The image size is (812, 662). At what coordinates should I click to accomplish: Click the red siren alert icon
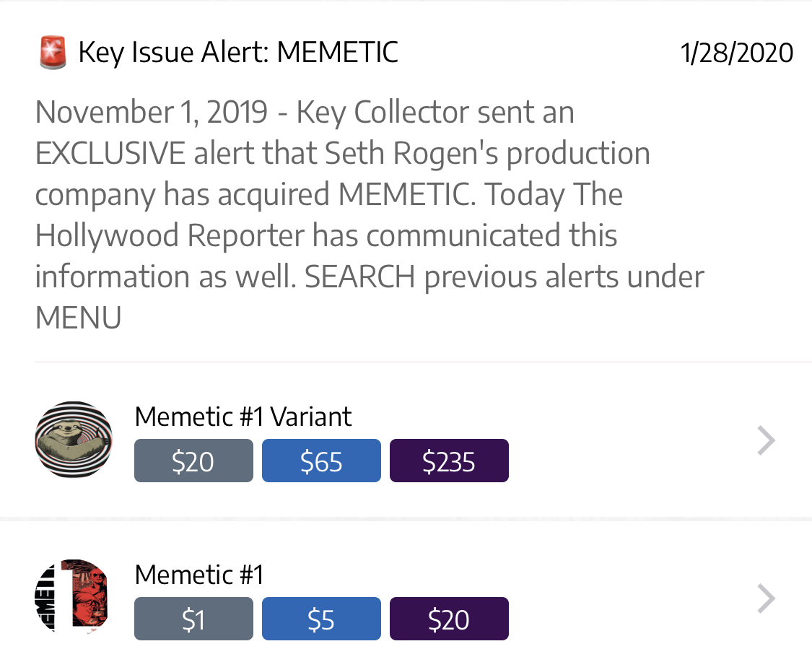pyautogui.click(x=52, y=53)
